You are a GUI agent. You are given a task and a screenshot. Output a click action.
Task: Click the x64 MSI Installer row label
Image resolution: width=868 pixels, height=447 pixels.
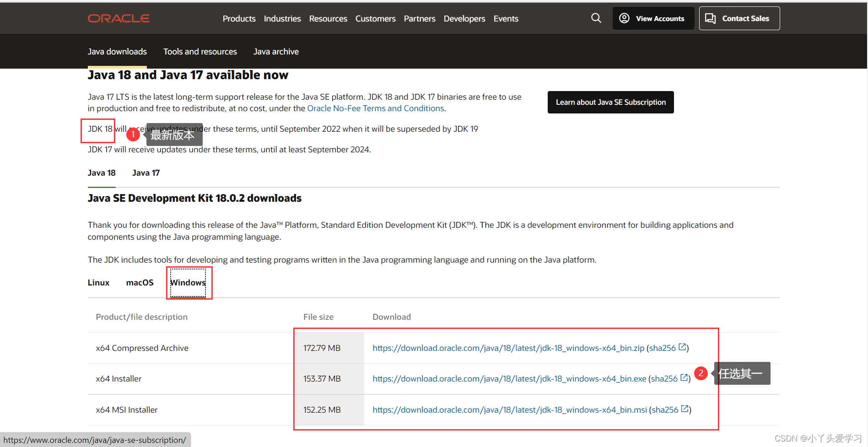(x=126, y=410)
